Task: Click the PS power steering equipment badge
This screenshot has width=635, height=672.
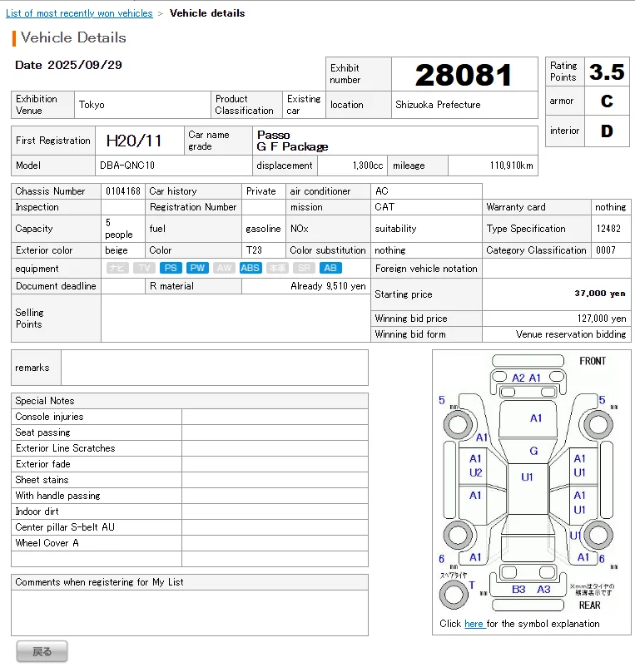Action: pos(170,268)
